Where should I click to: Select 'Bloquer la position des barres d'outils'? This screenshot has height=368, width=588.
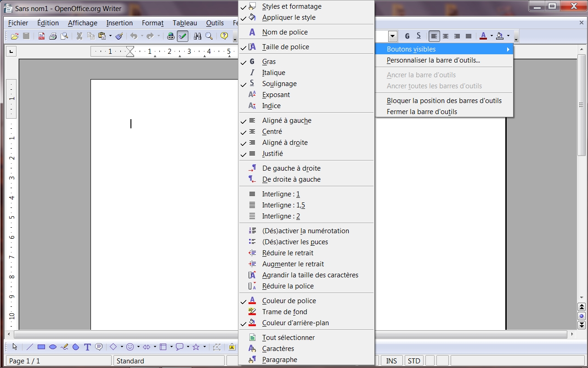pyautogui.click(x=444, y=101)
